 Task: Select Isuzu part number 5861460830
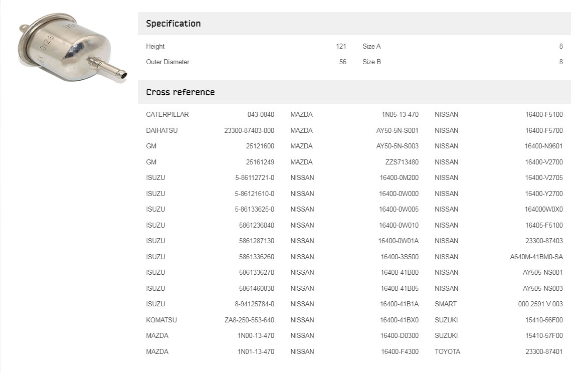[x=257, y=289]
